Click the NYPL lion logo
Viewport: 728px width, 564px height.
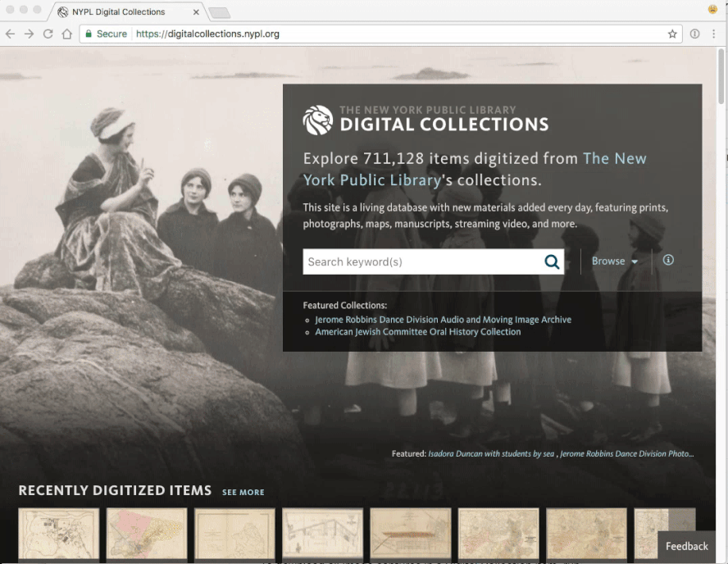click(x=317, y=120)
